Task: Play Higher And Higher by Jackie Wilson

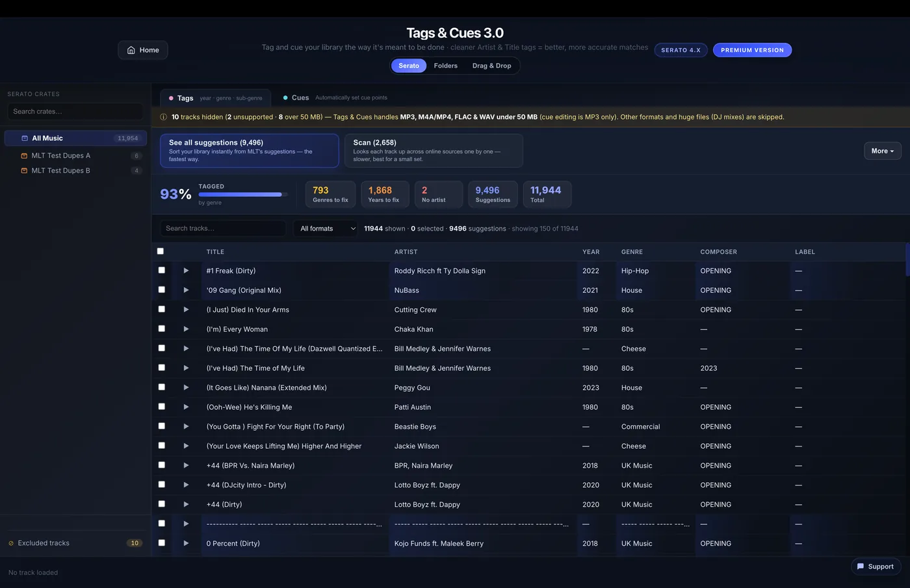Action: coord(186,446)
